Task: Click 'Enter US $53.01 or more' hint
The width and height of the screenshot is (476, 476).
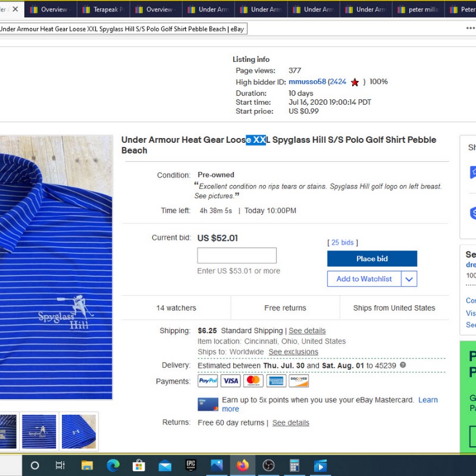Action: pyautogui.click(x=239, y=271)
